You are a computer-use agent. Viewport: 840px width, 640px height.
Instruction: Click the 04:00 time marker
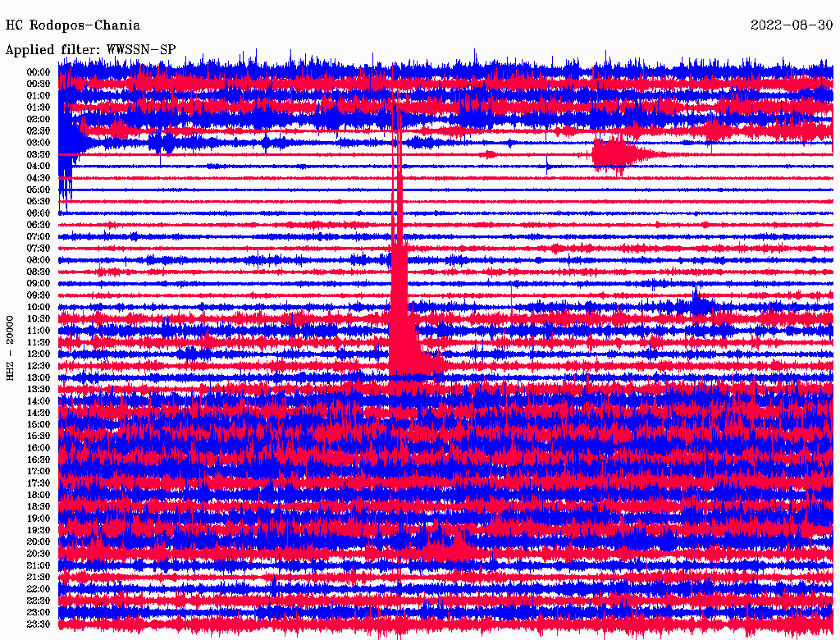39,166
